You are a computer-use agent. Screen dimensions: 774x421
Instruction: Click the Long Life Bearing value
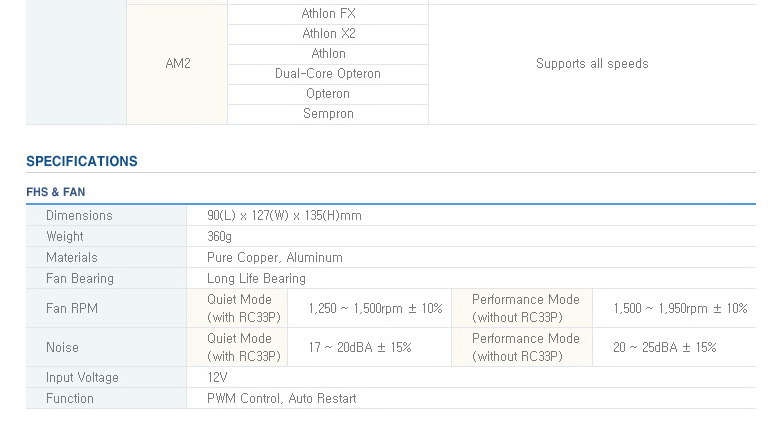click(256, 279)
